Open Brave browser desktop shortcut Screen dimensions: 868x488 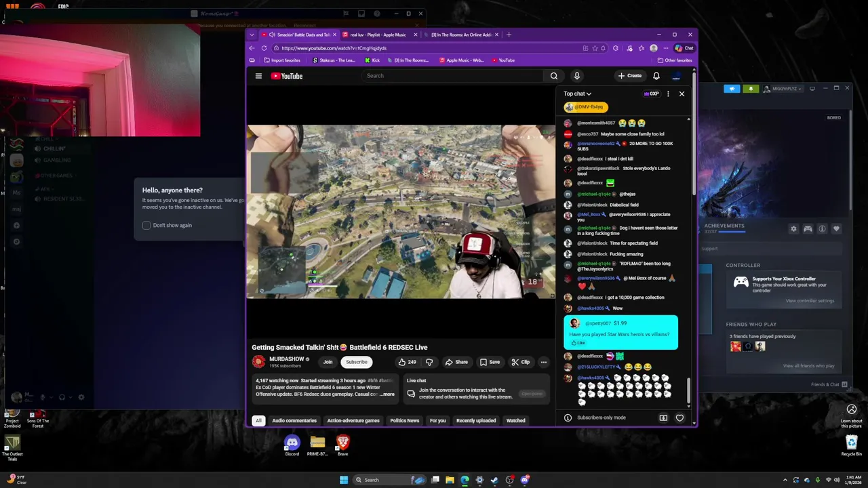tap(342, 445)
